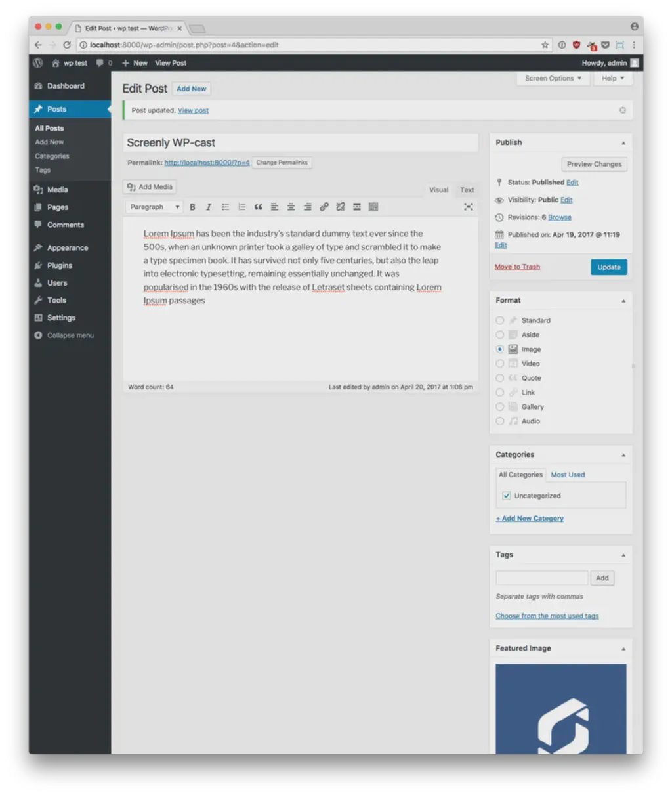Click the Update button
This screenshot has width=672, height=795.
click(608, 267)
